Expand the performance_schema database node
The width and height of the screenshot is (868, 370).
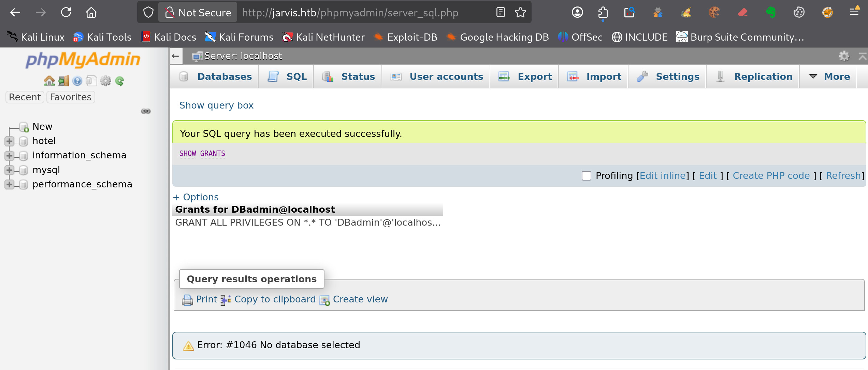pos(9,185)
